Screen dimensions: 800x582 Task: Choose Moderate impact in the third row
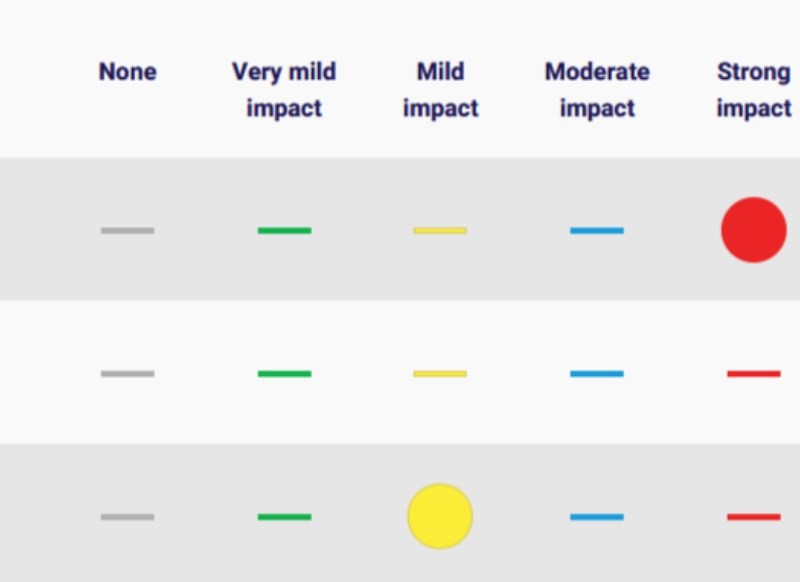pyautogui.click(x=597, y=517)
